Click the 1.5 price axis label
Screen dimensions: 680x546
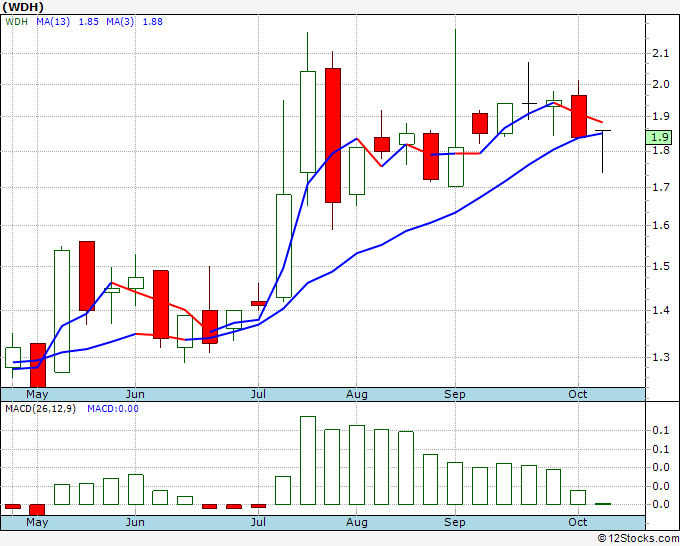661,266
